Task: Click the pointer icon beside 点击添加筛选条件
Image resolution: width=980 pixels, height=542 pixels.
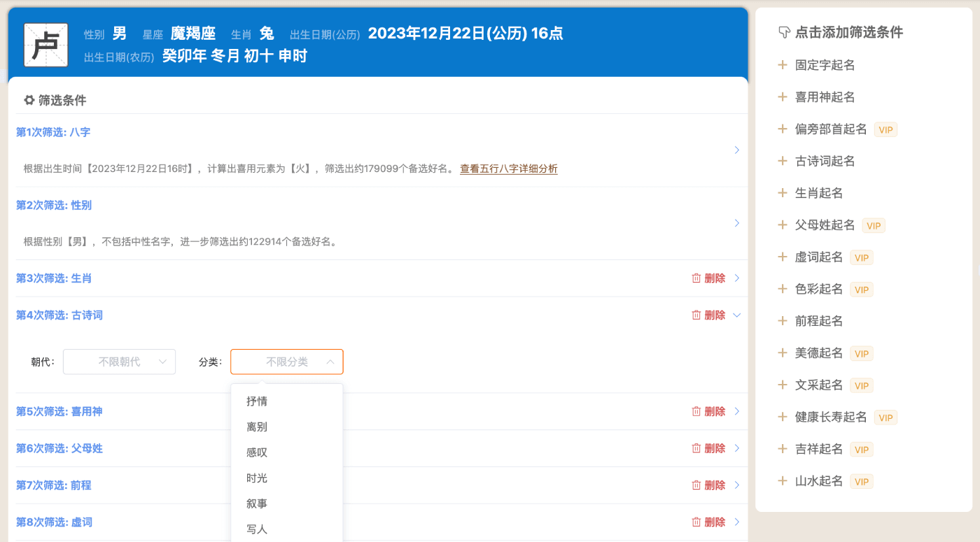Action: coord(784,32)
